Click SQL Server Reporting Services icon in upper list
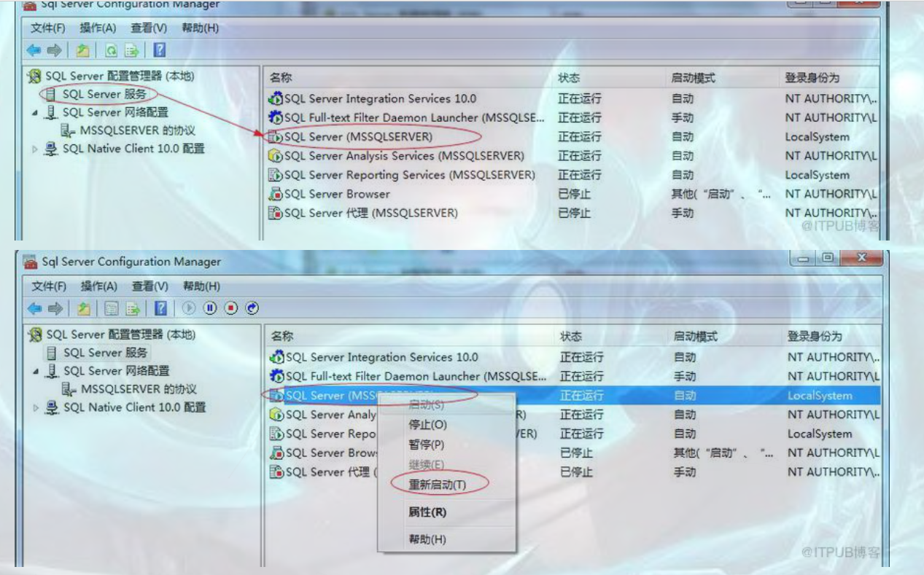Screen dimensions: 924x575 (x=276, y=175)
